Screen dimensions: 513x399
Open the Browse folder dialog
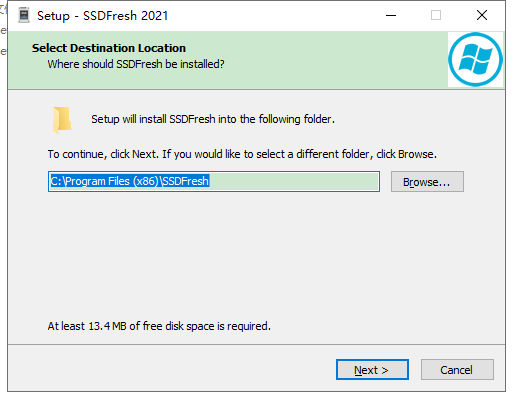point(427,182)
